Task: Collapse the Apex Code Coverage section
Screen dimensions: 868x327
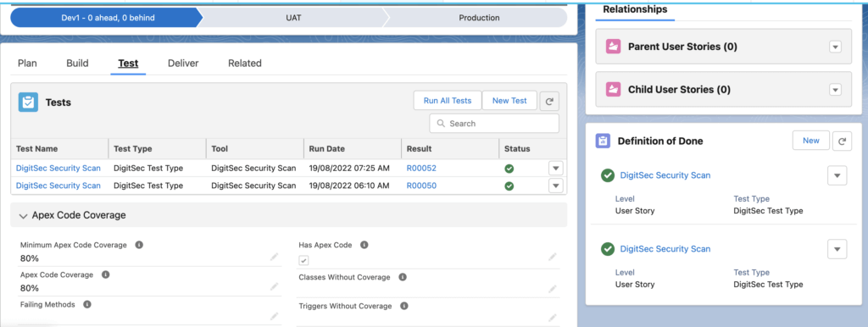Action: point(23,216)
